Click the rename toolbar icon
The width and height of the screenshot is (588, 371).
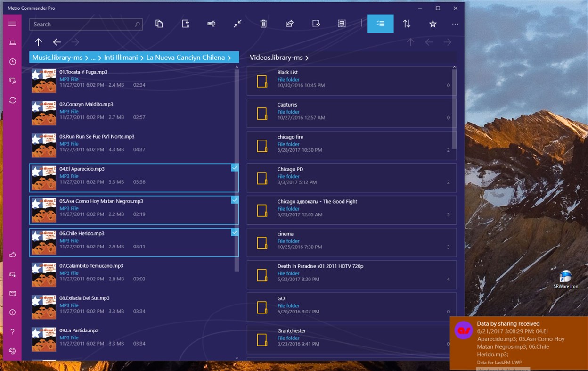tap(212, 24)
